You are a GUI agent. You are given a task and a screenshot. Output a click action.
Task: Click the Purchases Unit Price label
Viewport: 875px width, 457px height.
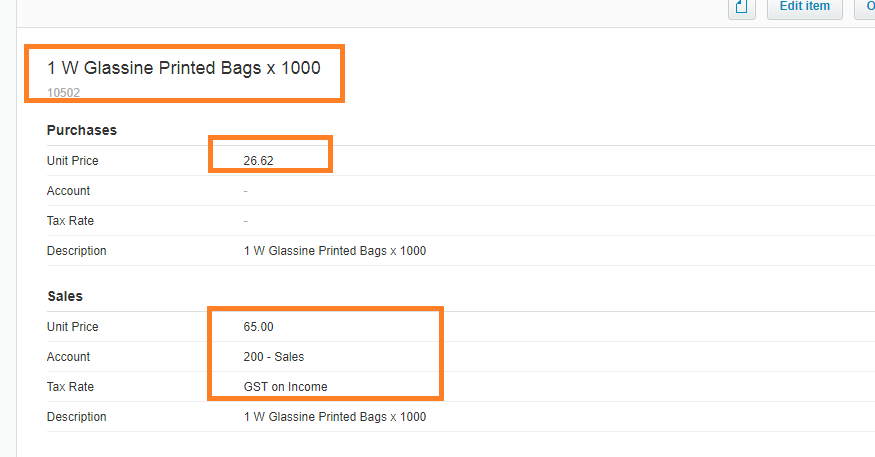(73, 161)
